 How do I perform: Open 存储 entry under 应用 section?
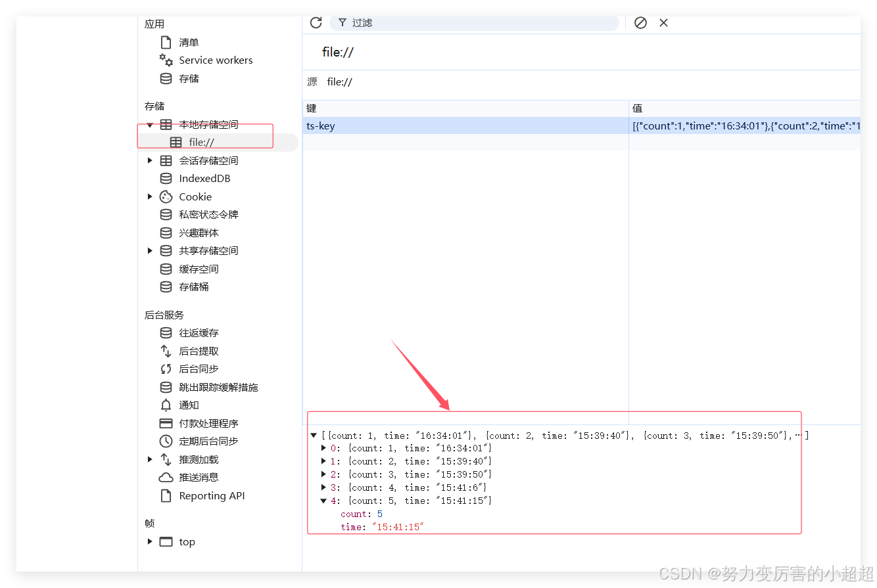click(189, 78)
